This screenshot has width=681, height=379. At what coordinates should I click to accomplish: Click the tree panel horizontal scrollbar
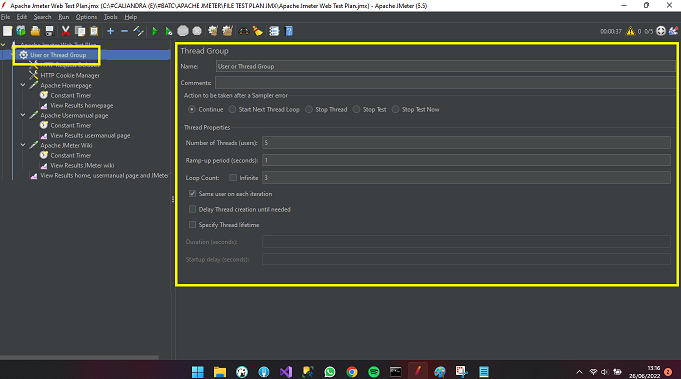(79, 358)
